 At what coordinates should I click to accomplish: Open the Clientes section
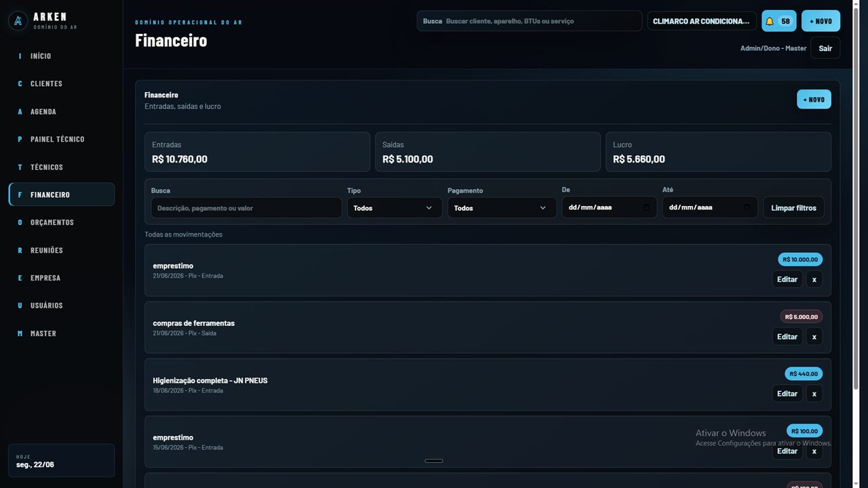[61, 84]
